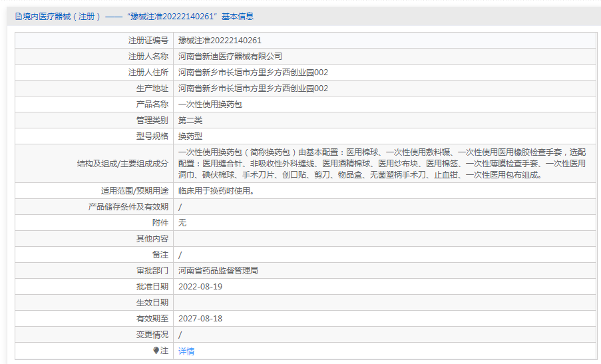Select the 批准日期 label

152,287
